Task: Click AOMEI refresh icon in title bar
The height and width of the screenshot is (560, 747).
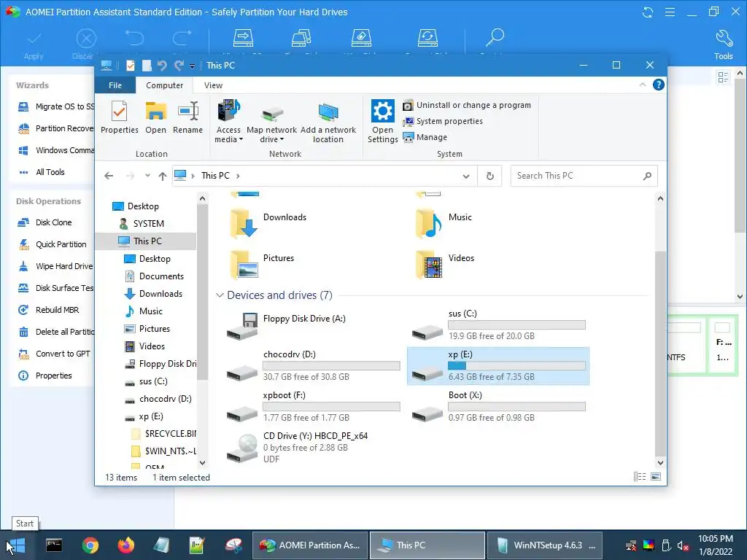Action: point(648,12)
